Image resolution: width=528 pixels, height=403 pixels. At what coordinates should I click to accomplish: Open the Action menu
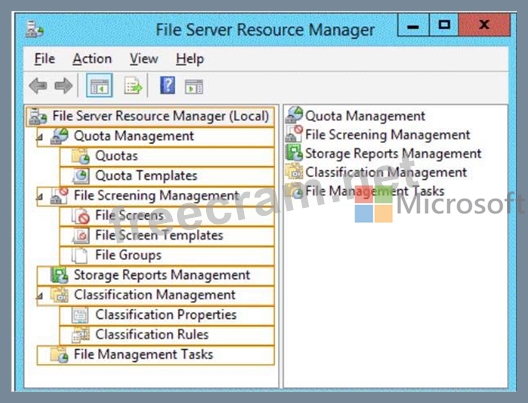pyautogui.click(x=92, y=59)
